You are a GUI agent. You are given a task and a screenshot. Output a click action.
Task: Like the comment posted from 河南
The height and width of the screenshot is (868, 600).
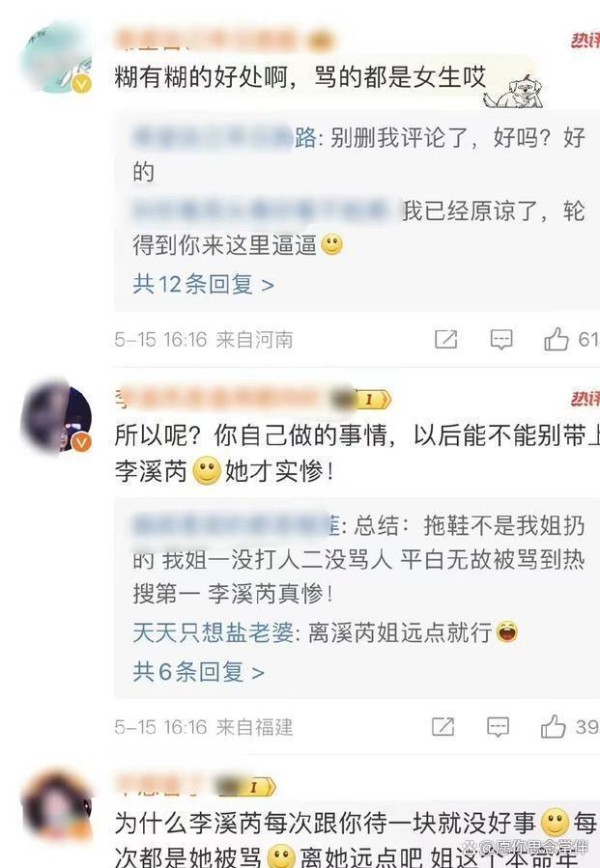click(556, 338)
